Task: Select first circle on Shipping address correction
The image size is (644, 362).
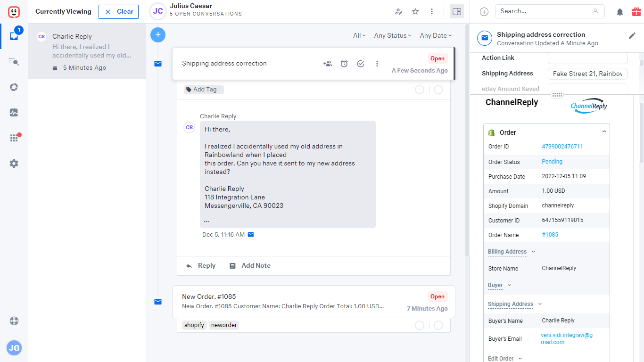Action: (420, 90)
